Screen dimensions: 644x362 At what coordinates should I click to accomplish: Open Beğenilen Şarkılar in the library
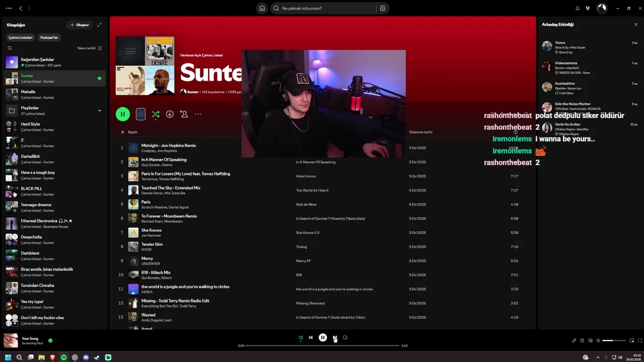[55, 62]
